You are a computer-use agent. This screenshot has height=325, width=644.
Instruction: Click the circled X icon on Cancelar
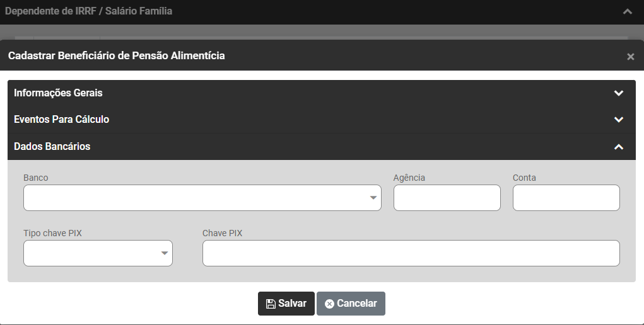(329, 304)
